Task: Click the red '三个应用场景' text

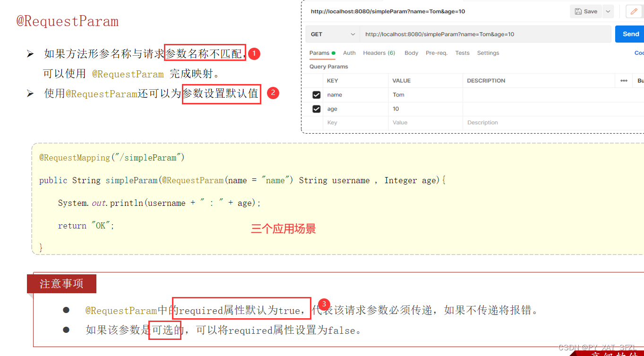Action: pyautogui.click(x=283, y=229)
